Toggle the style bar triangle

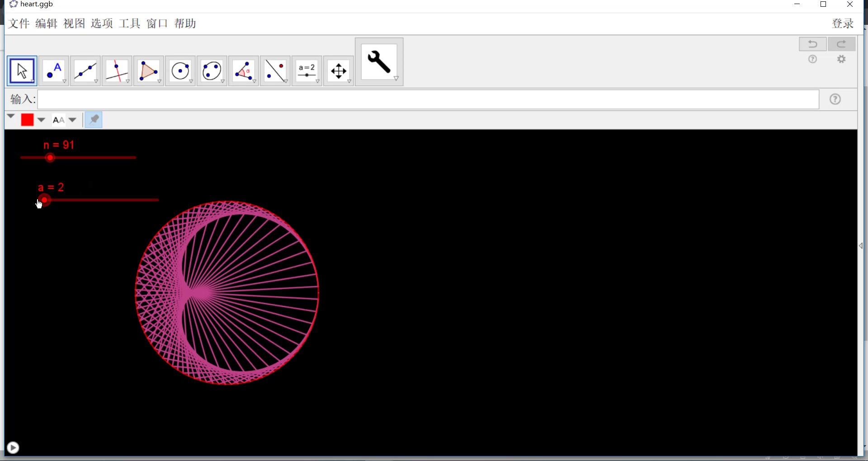11,117
